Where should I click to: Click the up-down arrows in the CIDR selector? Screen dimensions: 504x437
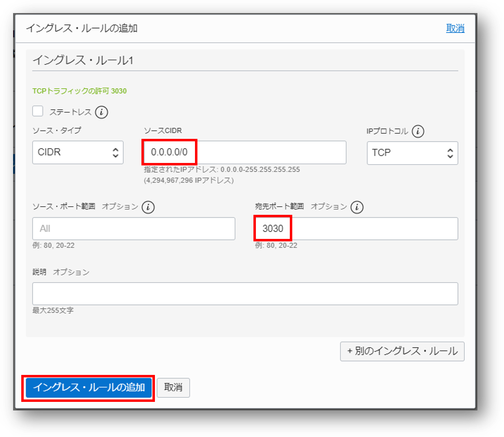pos(115,152)
